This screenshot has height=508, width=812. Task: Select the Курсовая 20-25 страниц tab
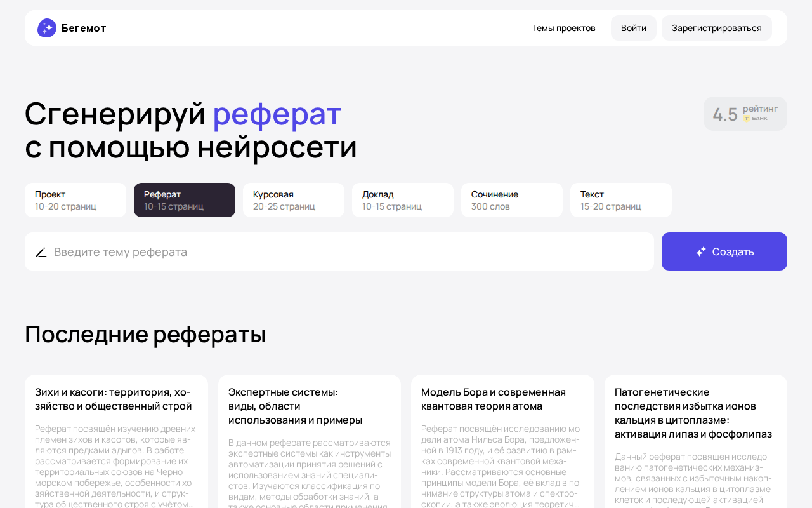[x=294, y=200]
